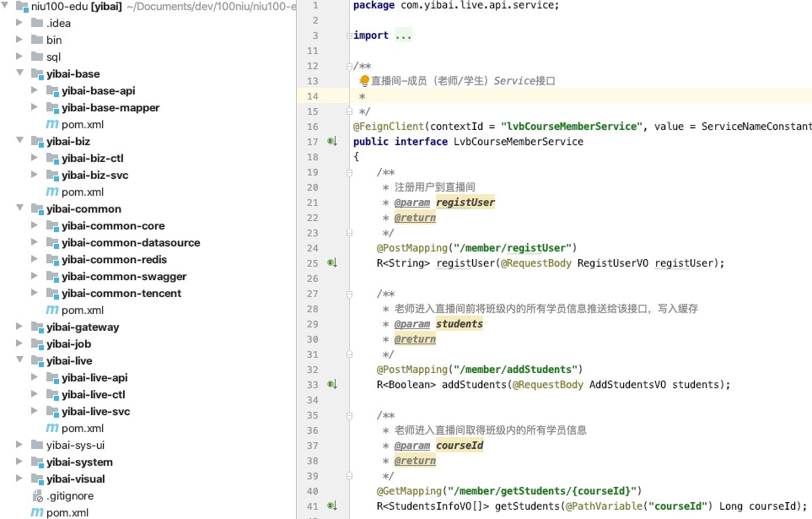Click the Maven icon of yibai-biz pom.xml
Image resolution: width=812 pixels, height=519 pixels.
point(52,192)
